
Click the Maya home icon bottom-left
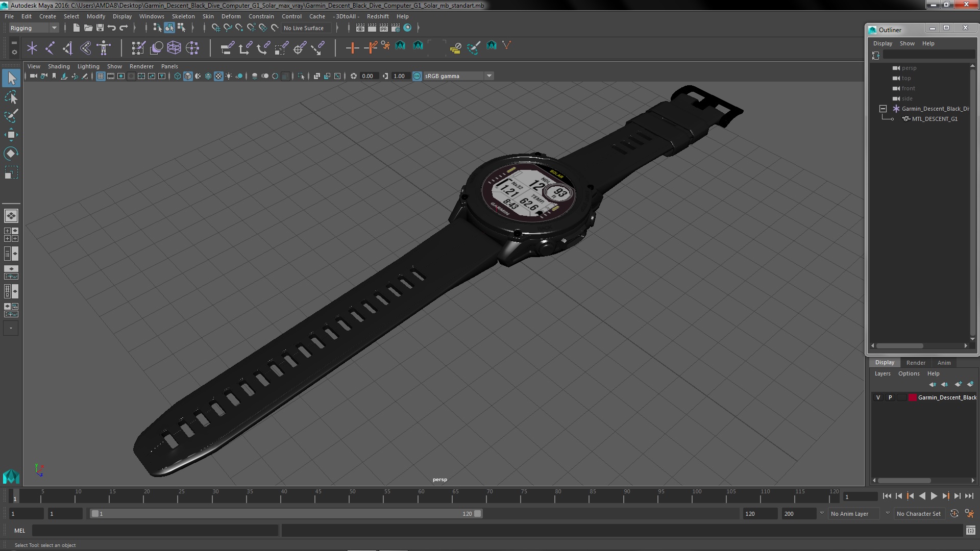11,477
